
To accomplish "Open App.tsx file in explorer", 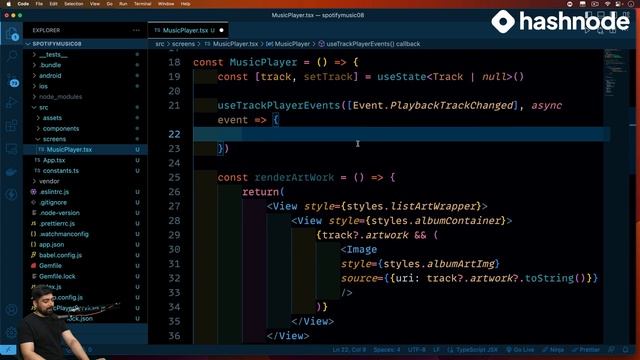I will pyautogui.click(x=86, y=160).
